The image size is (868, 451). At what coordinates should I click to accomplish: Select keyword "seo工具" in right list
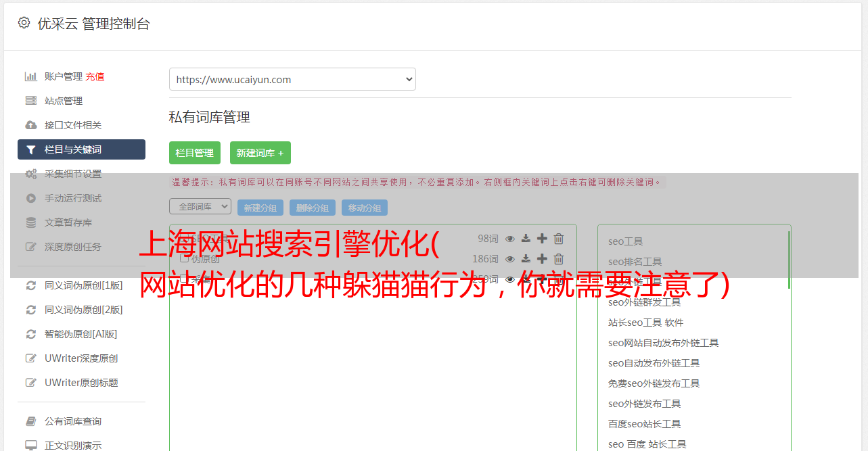[626, 241]
